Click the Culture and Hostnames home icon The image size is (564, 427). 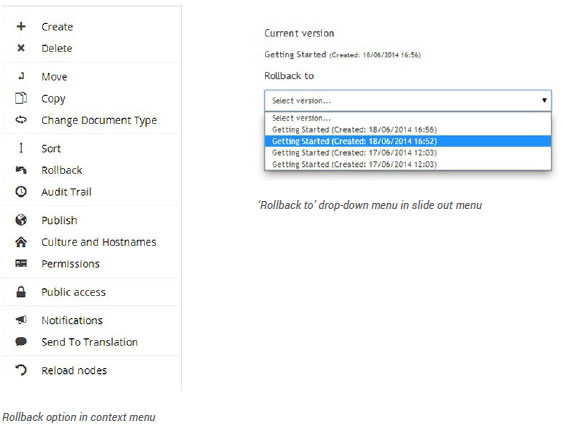21,242
